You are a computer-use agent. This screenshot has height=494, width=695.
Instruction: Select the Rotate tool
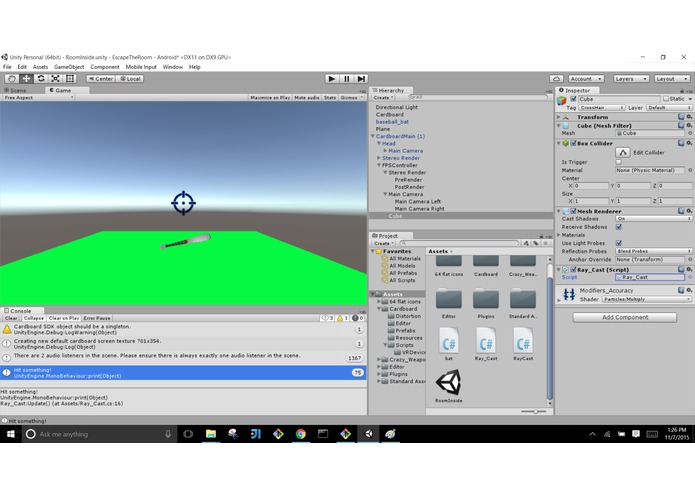click(41, 78)
